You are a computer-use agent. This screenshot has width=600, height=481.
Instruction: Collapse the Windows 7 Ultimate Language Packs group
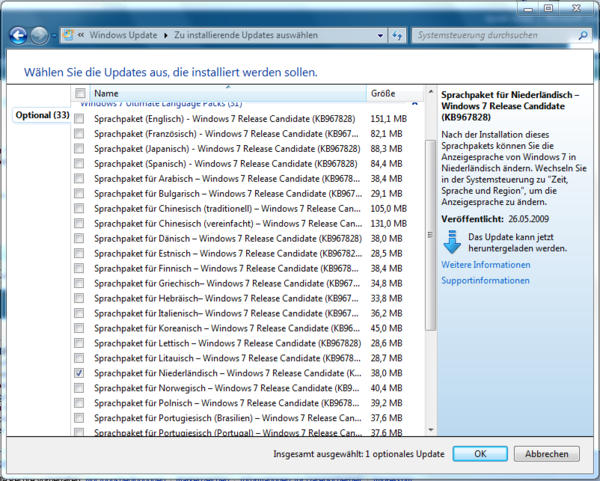point(414,104)
